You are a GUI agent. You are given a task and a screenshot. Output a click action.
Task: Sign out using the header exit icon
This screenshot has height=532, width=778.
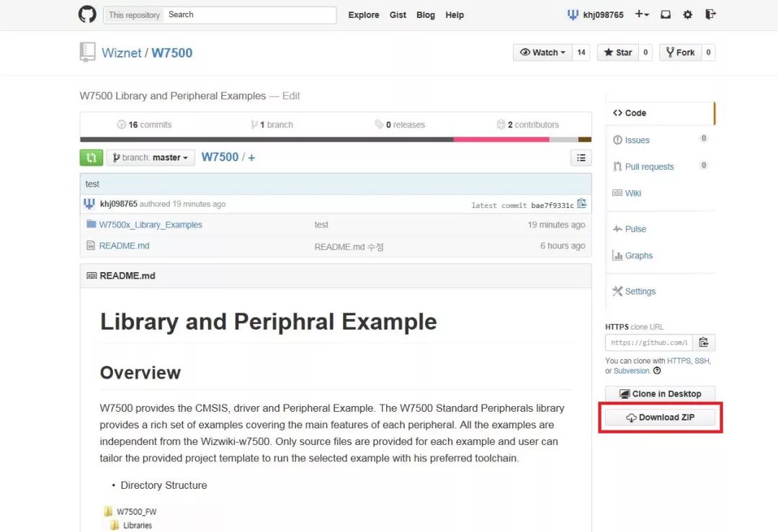pyautogui.click(x=710, y=14)
